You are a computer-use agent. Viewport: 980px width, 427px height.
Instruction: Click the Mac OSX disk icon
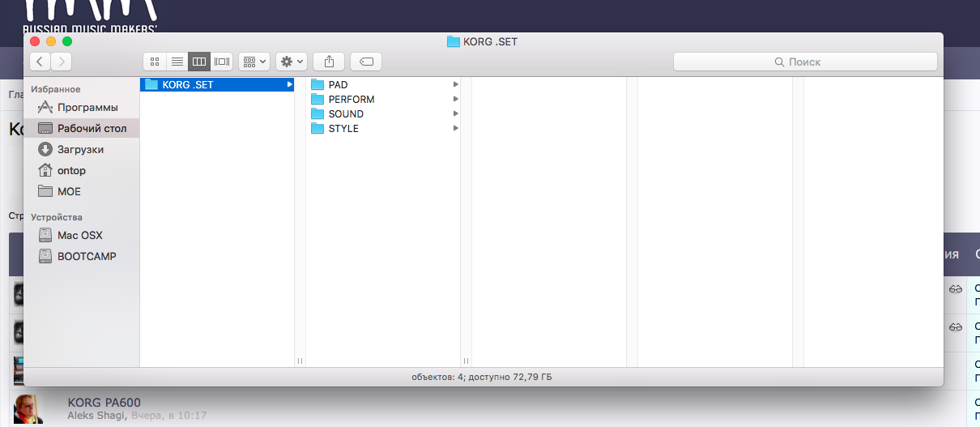point(45,235)
